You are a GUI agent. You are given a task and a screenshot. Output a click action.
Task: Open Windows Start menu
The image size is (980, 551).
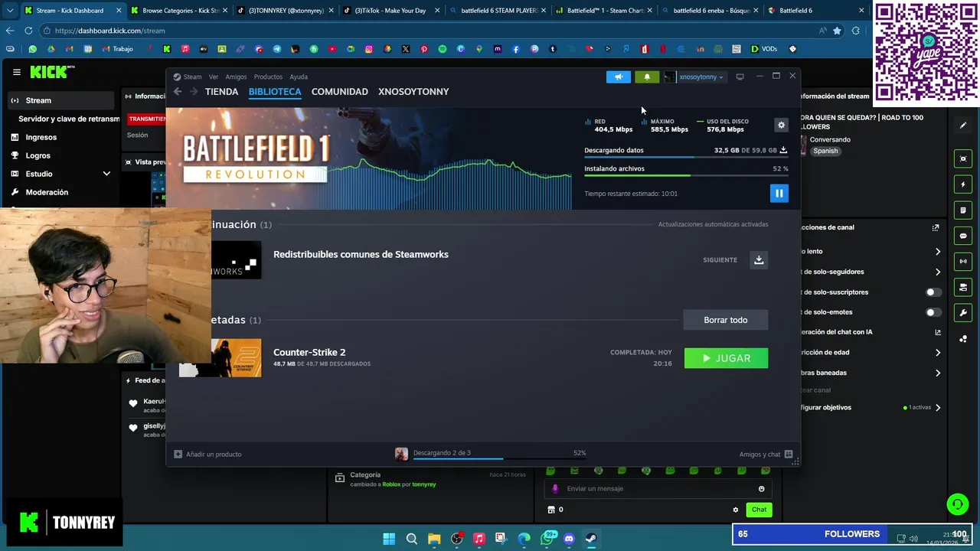[x=389, y=539]
